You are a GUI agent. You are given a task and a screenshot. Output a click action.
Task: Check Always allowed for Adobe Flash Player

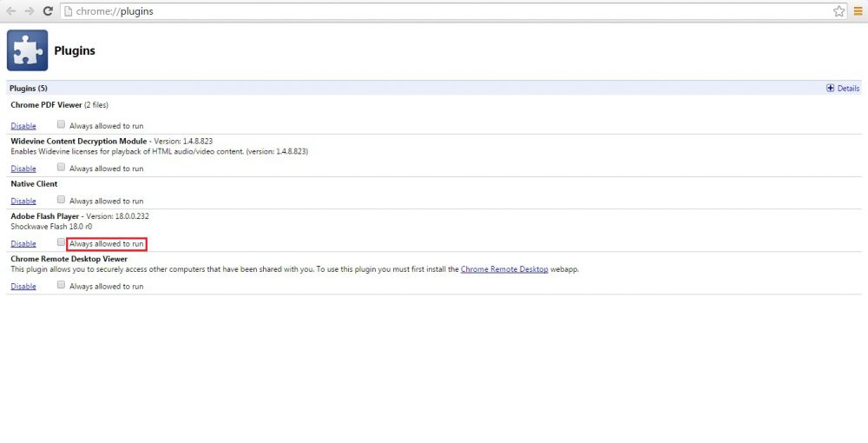tap(61, 242)
